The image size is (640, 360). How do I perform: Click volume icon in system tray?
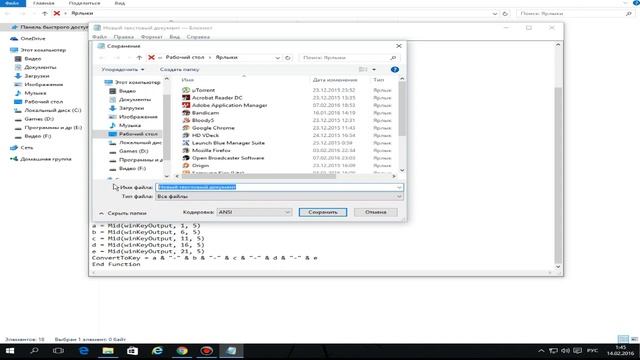click(565, 351)
